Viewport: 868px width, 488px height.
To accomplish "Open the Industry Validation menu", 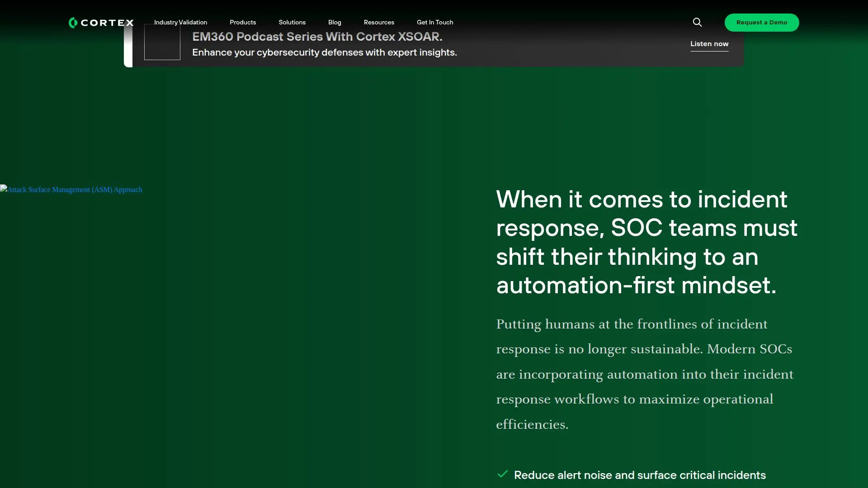I will coord(180,22).
